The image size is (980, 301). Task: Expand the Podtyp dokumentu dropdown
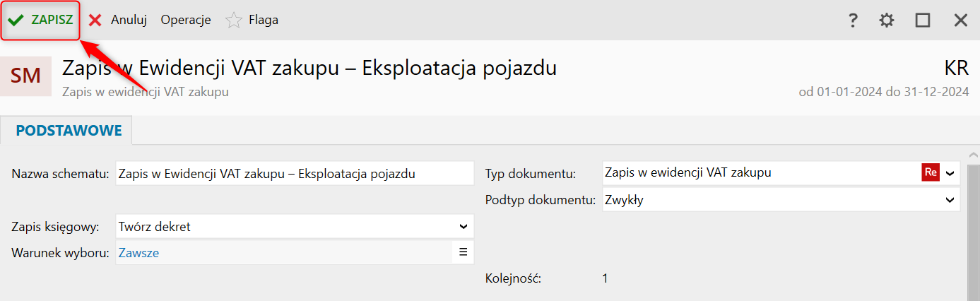pyautogui.click(x=950, y=200)
